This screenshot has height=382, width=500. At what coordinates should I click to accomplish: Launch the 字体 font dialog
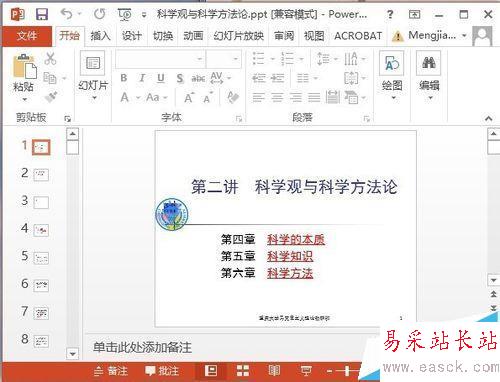pyautogui.click(x=239, y=118)
